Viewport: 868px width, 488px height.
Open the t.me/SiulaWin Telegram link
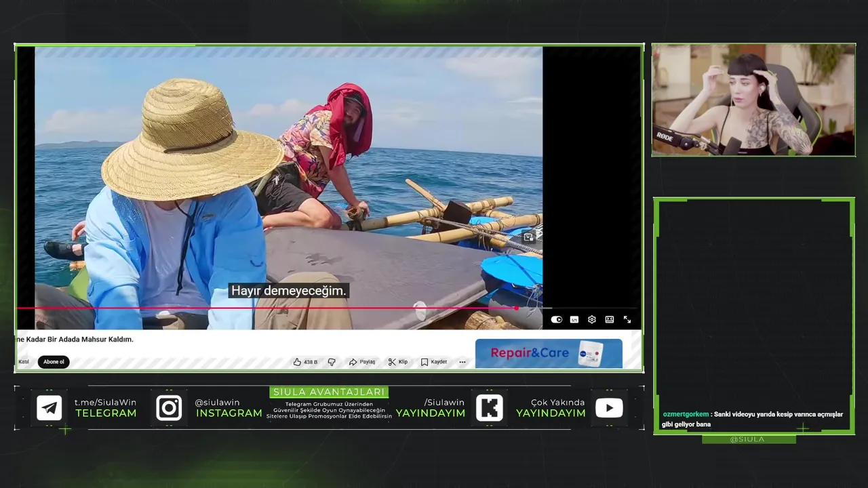click(105, 403)
